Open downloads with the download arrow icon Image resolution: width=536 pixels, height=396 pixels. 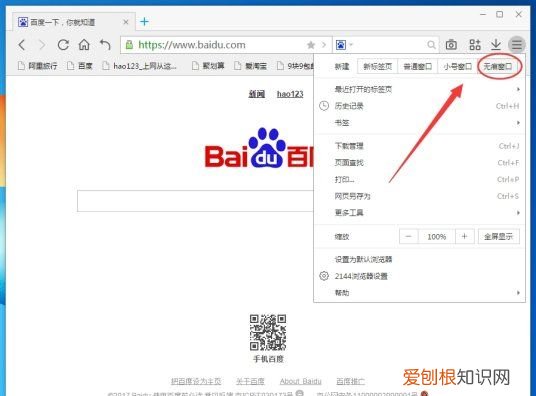point(496,44)
